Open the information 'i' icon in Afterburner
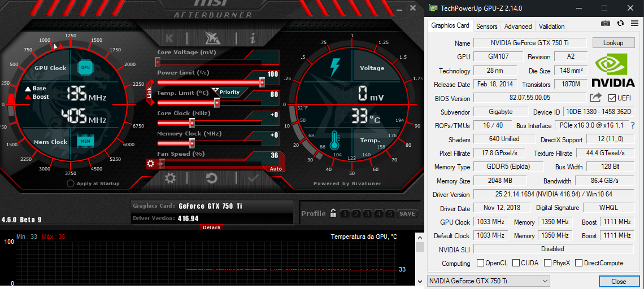The image size is (644, 289). pyautogui.click(x=253, y=38)
